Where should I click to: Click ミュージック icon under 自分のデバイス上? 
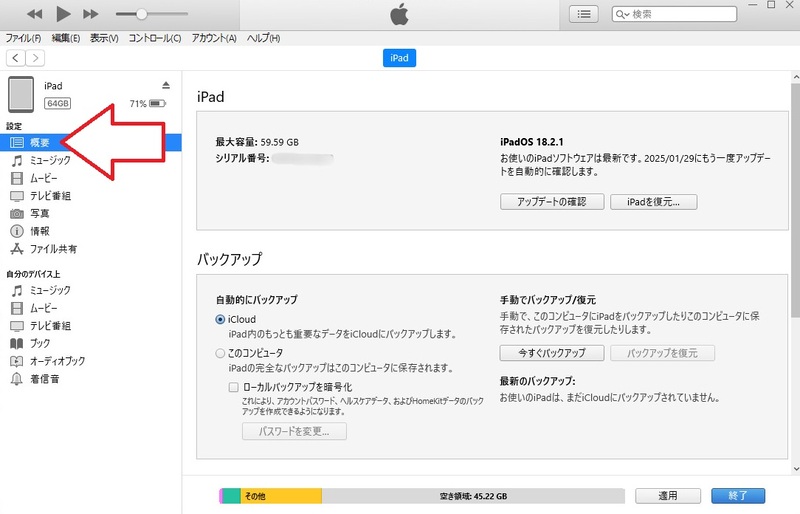(17, 290)
